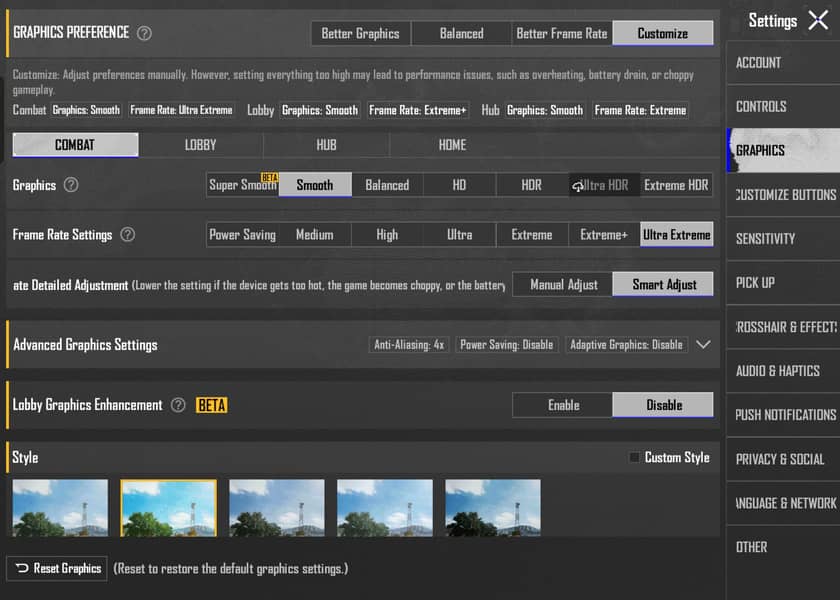Set graphics quality to Super Smooth
Viewport: 840px width, 600px height.
point(243,185)
